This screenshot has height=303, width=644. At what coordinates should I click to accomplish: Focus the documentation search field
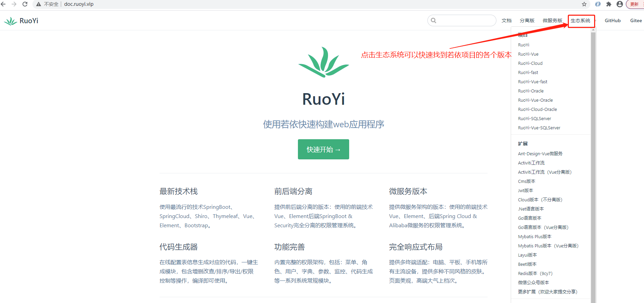(x=462, y=20)
